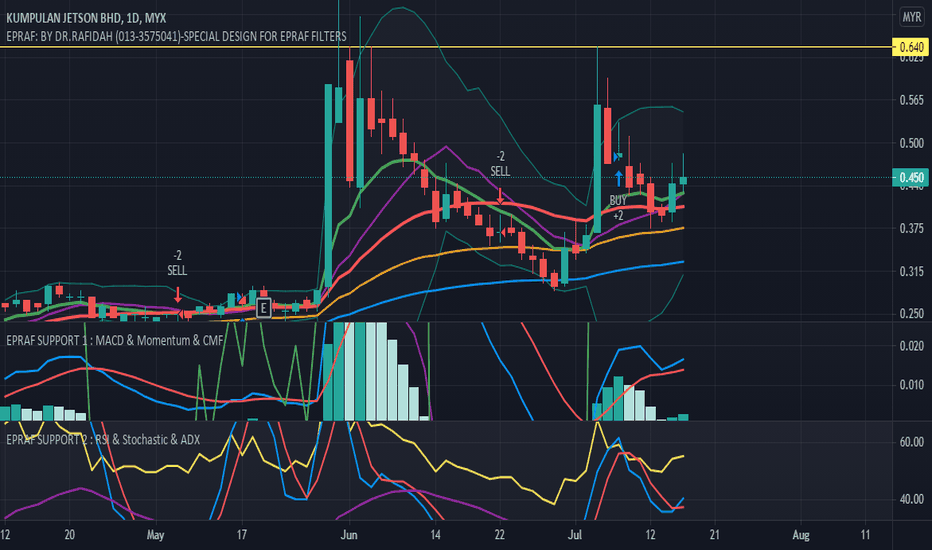This screenshot has width=932, height=550.
Task: Click the 'Aug' time axis label
Action: coord(801,535)
